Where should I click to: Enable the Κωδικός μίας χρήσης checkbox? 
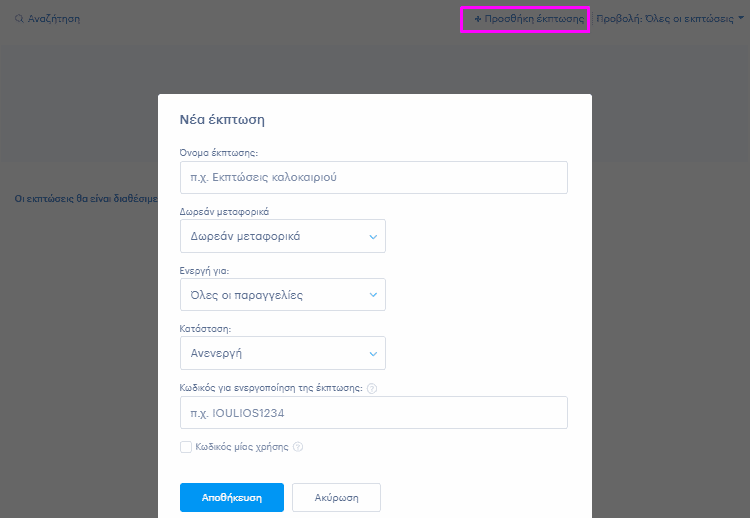pos(186,447)
